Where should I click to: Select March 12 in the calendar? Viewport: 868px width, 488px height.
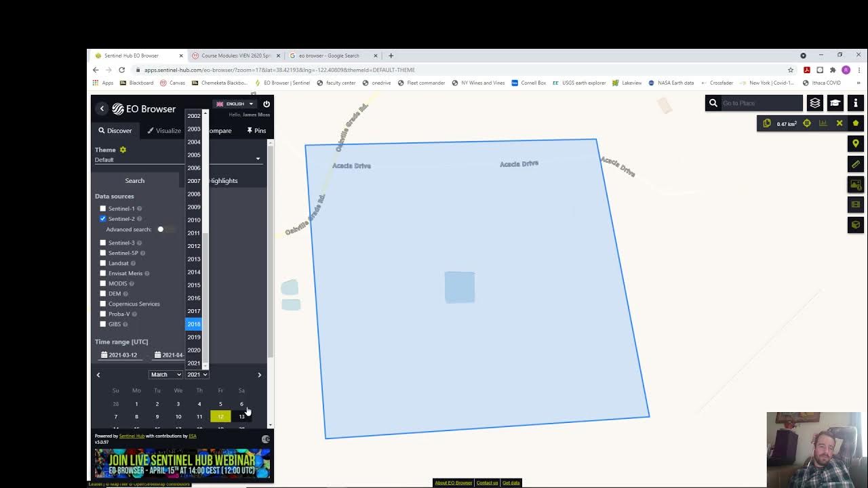click(x=220, y=417)
